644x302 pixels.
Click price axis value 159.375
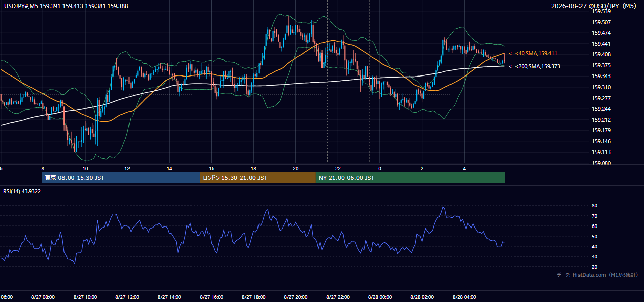pyautogui.click(x=601, y=65)
